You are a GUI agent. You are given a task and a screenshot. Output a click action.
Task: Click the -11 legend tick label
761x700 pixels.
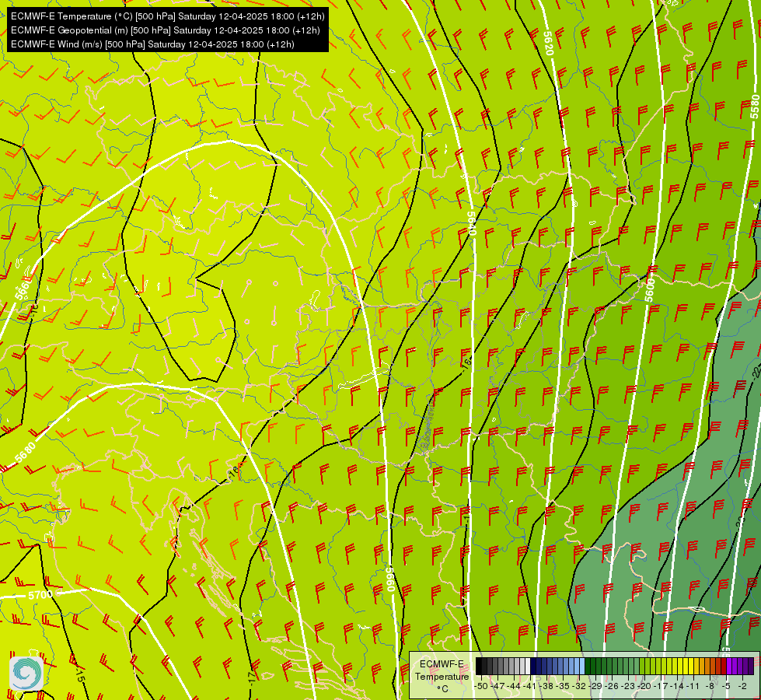click(x=693, y=687)
